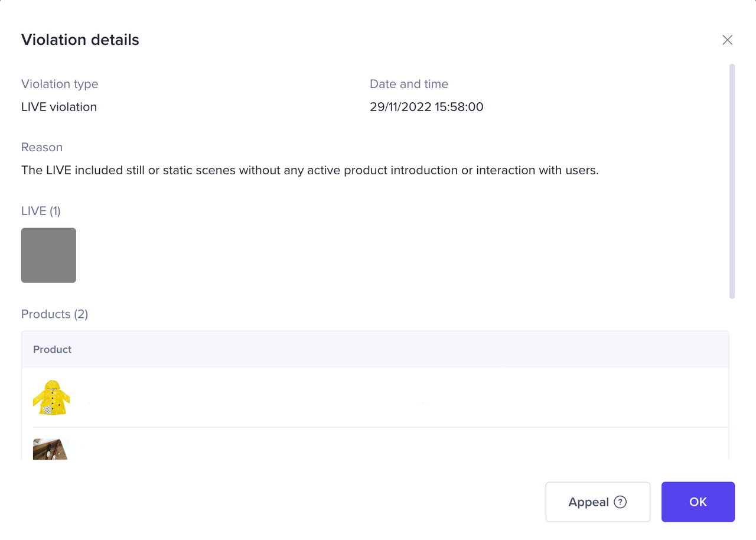Click the yellow raincoat product image
Screen dimensions: 756x540
pyautogui.click(x=51, y=398)
